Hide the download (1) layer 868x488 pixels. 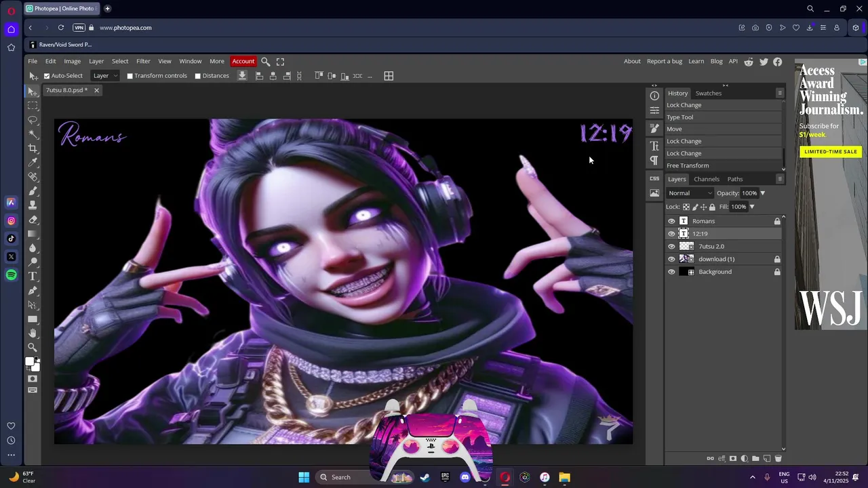click(x=671, y=259)
